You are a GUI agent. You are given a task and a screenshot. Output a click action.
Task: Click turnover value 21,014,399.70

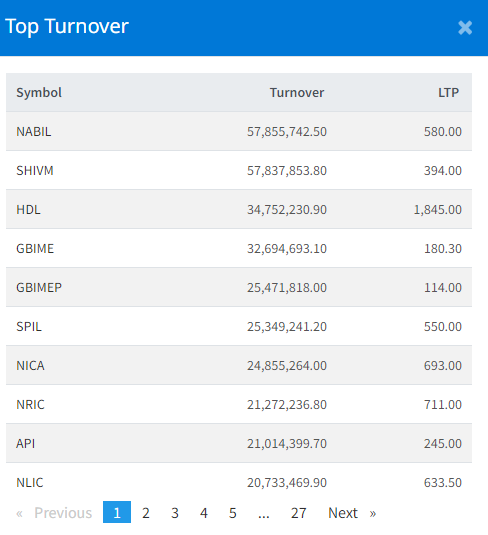(287, 443)
